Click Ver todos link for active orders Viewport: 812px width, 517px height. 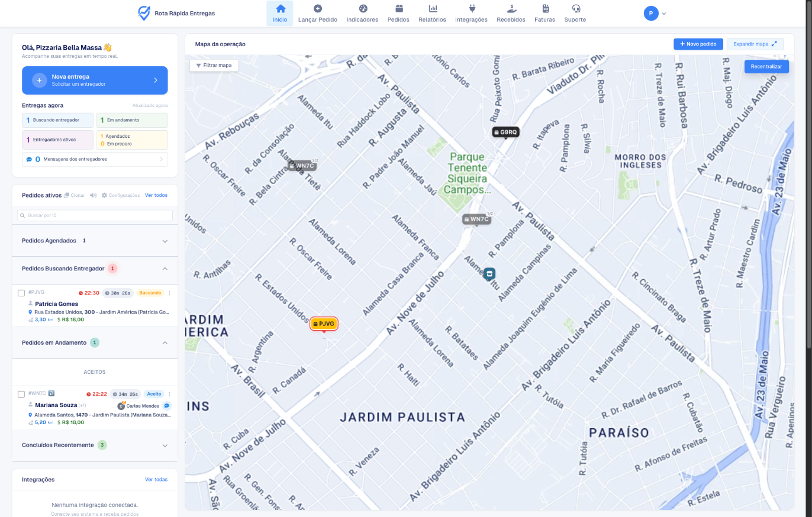point(156,195)
